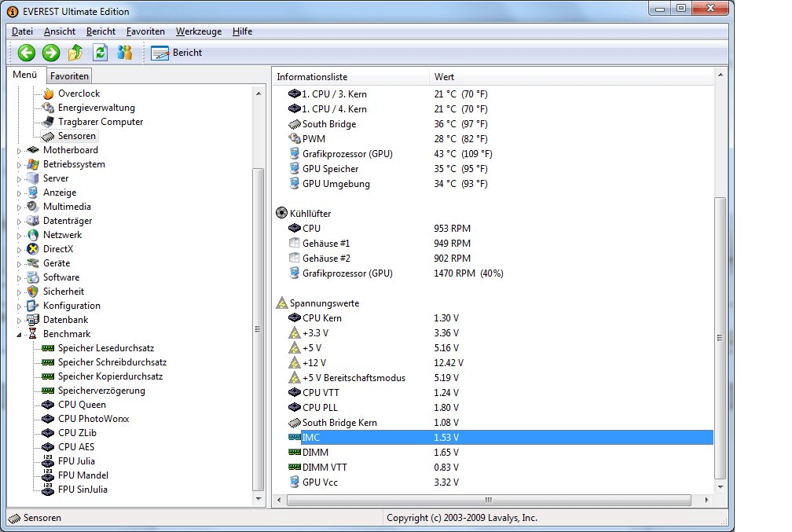This screenshot has width=792, height=532.
Task: Expand the Betriebssystem tree node
Action: tap(19, 165)
